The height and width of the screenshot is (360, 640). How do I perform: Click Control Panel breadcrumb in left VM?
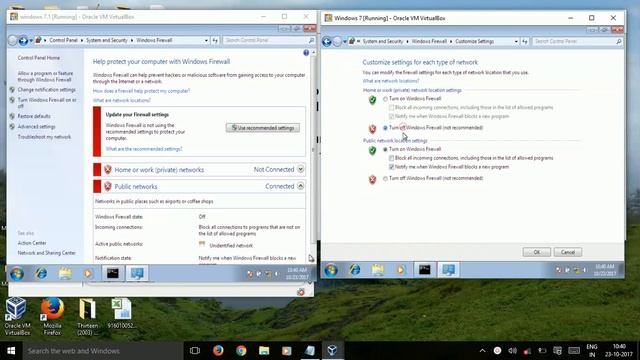click(63, 40)
